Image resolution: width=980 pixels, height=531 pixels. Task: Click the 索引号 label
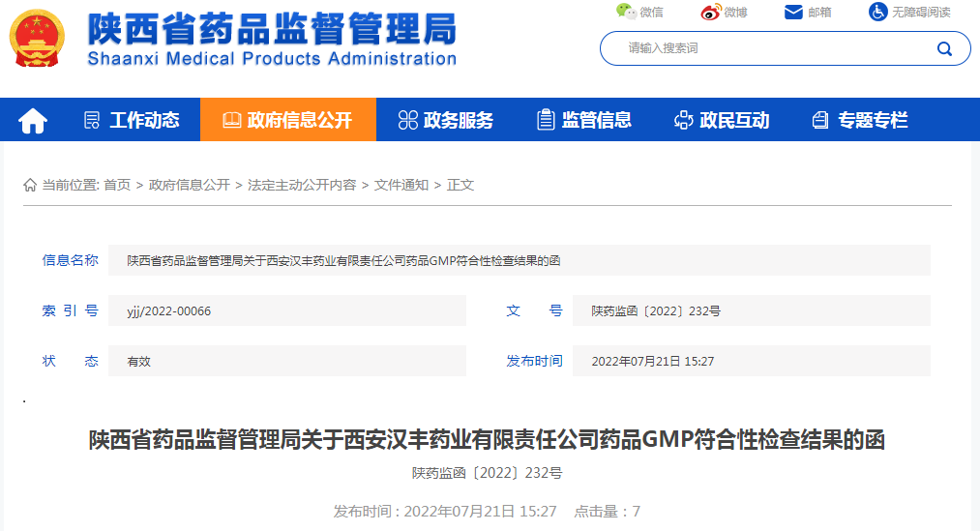pyautogui.click(x=70, y=310)
